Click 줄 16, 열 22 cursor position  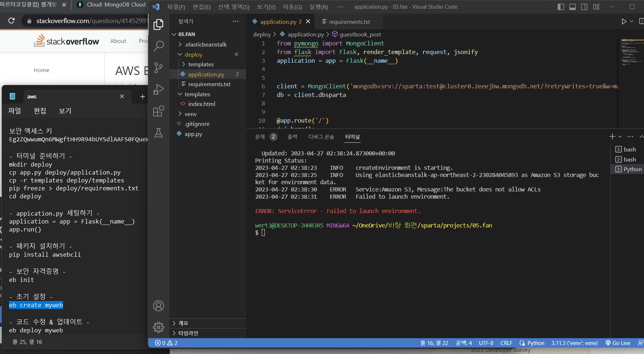point(434,343)
